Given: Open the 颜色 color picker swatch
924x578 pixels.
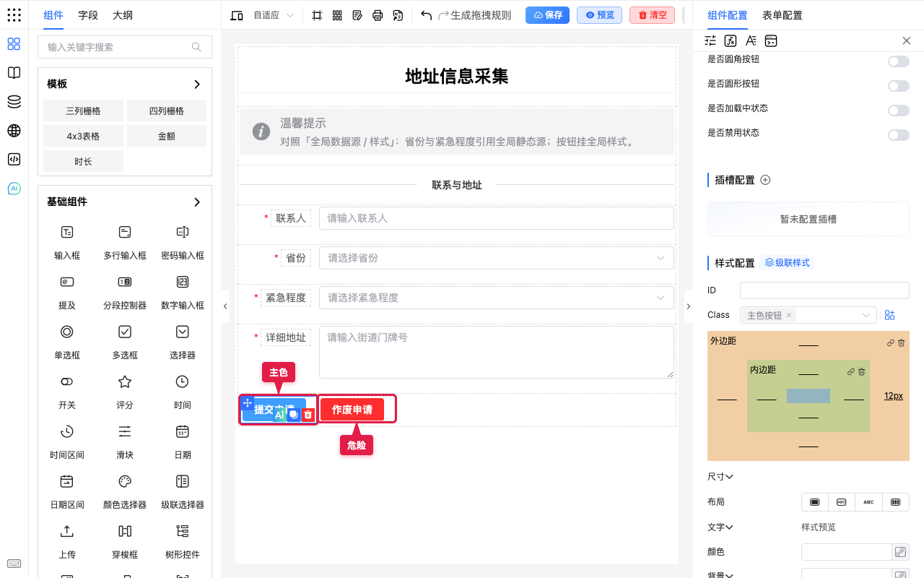Looking at the screenshot, I should (x=900, y=552).
